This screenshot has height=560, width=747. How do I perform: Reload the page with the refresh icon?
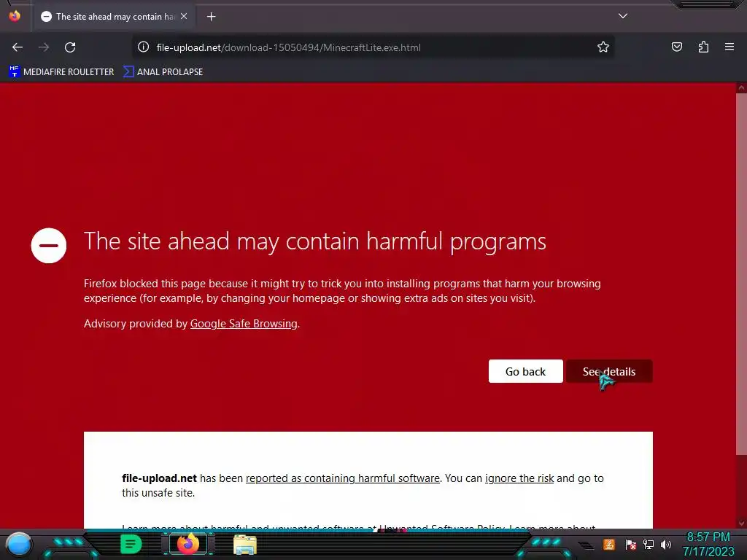point(70,47)
